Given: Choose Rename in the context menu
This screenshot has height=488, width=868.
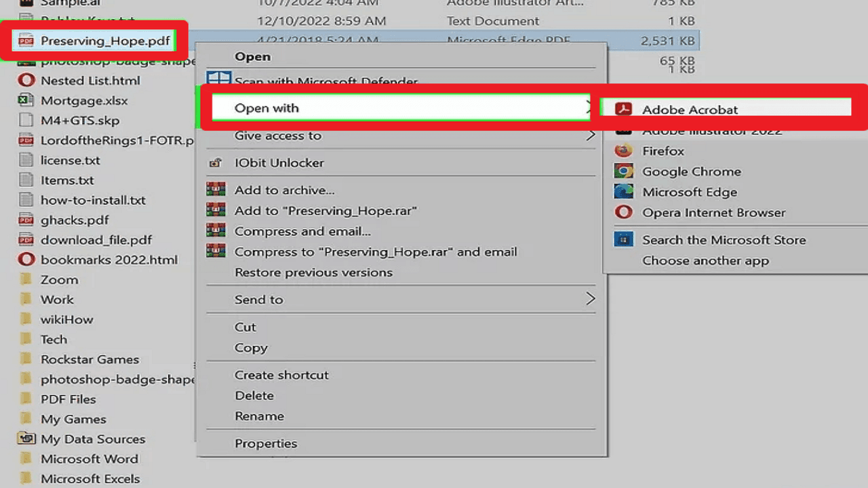Looking at the screenshot, I should pos(259,416).
